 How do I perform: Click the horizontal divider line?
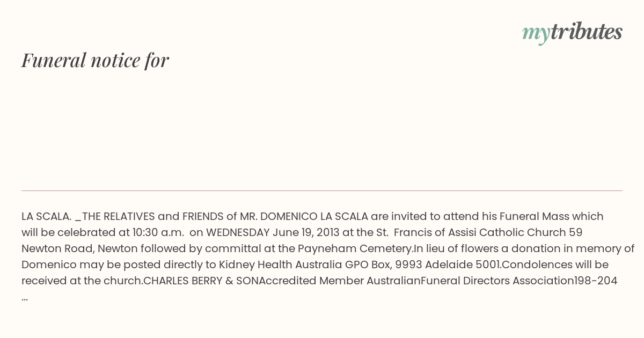[322, 190]
